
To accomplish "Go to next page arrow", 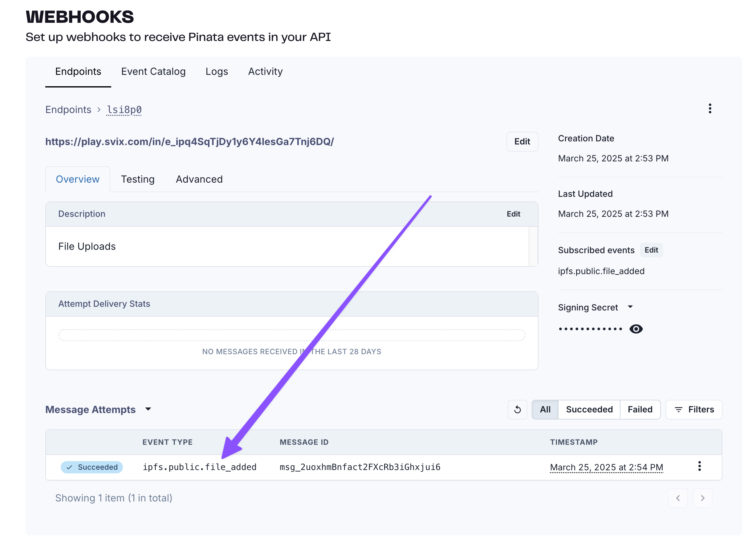I will tap(702, 498).
